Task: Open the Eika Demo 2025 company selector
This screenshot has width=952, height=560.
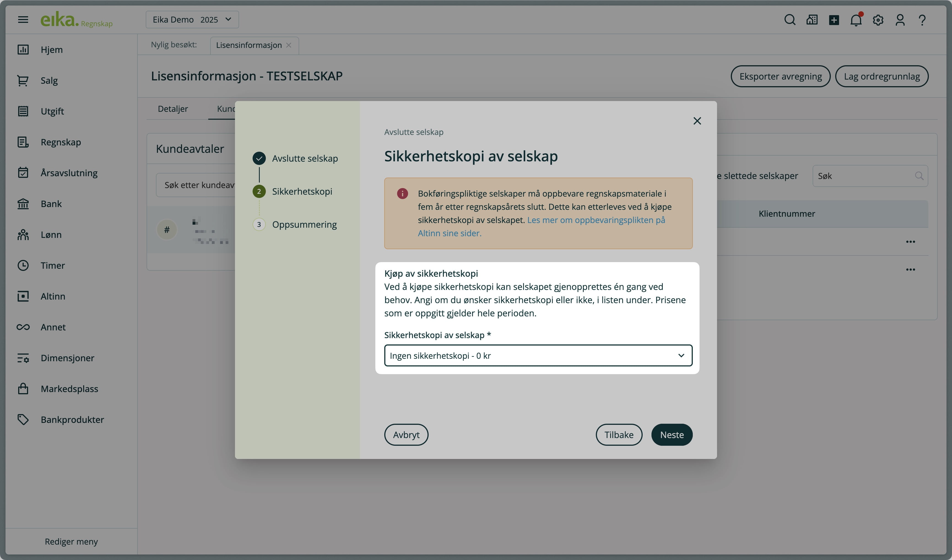Action: pyautogui.click(x=192, y=20)
